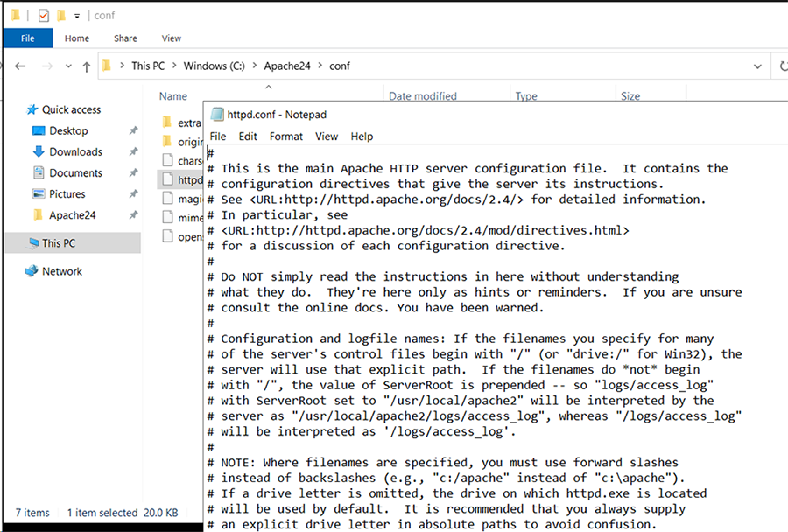Sort files by the Name column
Image resolution: width=788 pixels, height=532 pixels.
(173, 96)
